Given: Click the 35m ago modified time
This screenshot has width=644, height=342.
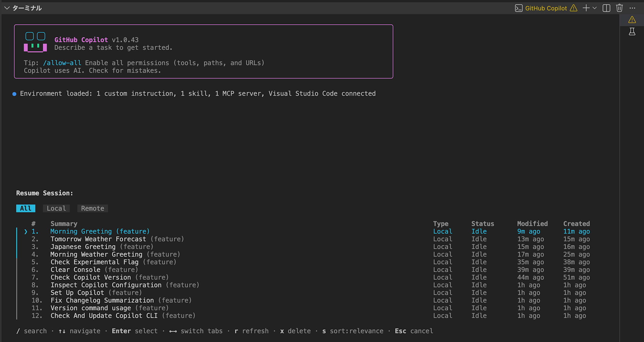Looking at the screenshot, I should (x=531, y=262).
